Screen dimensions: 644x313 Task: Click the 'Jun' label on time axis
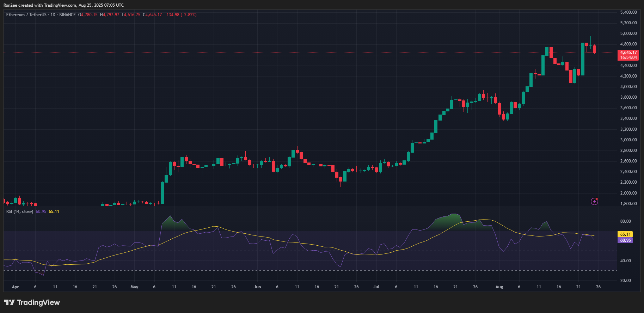[x=257, y=287]
